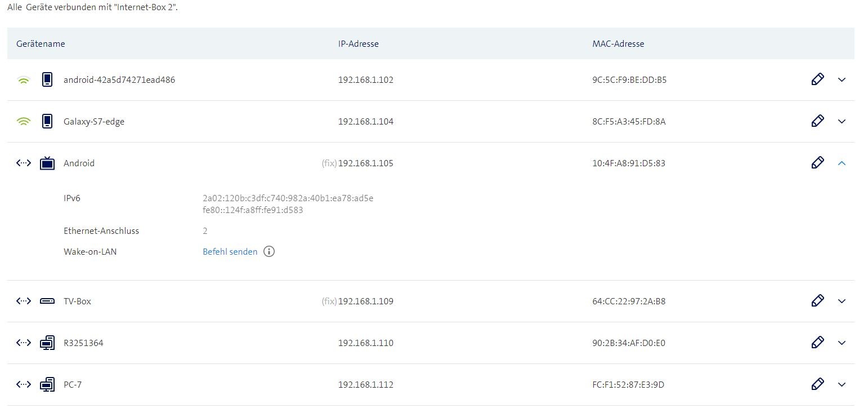Expand details for android-42a5d74271ead486
The height and width of the screenshot is (417, 868).
tap(842, 80)
